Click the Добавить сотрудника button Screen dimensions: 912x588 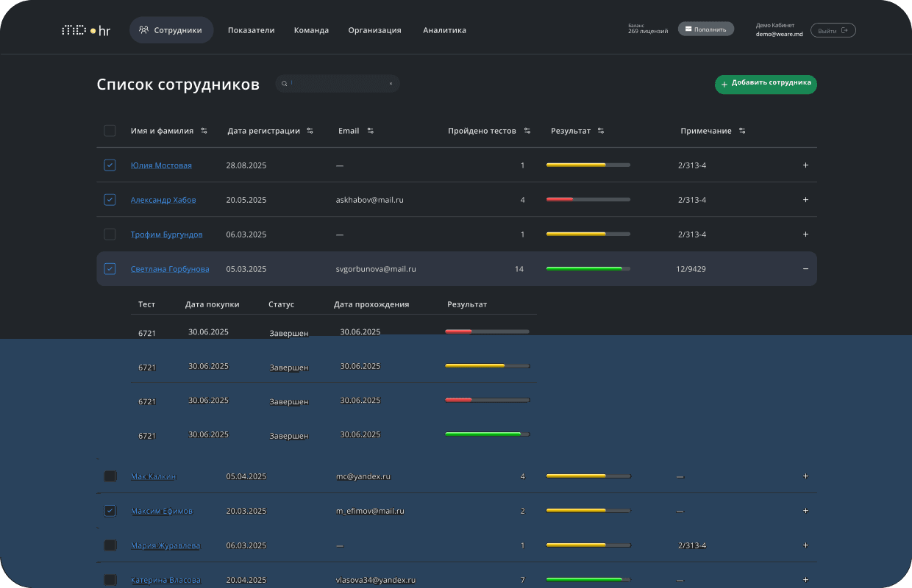[766, 84]
